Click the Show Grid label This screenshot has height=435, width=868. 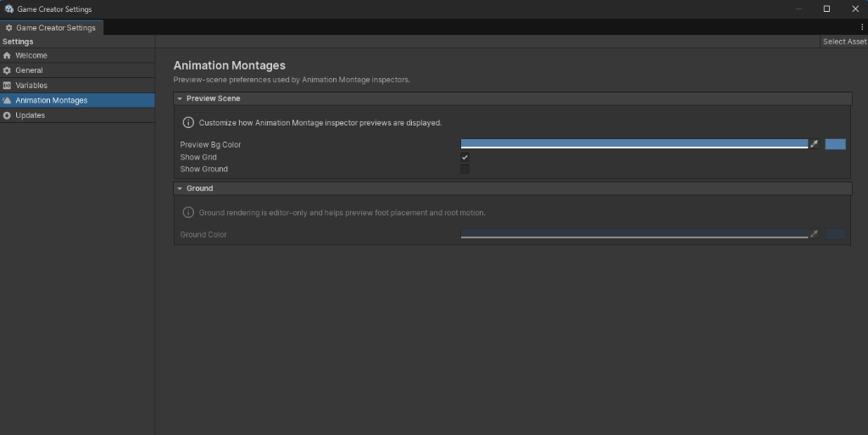pyautogui.click(x=198, y=157)
